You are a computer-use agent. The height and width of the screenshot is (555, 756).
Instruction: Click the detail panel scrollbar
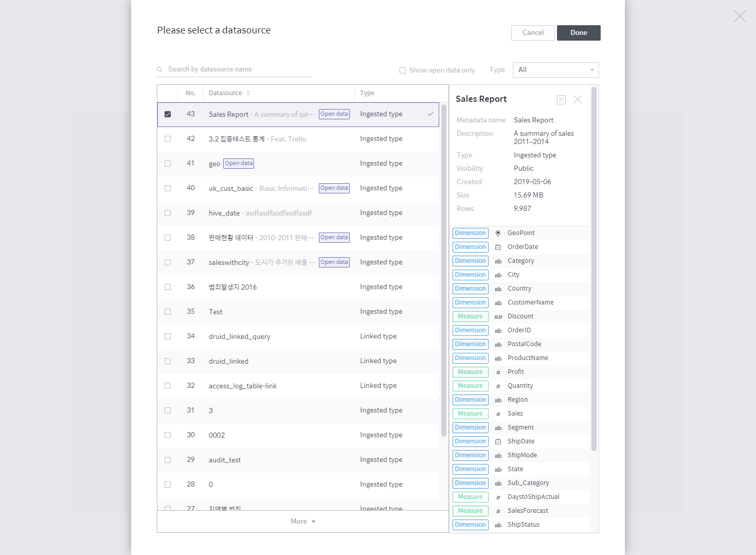[594, 269]
